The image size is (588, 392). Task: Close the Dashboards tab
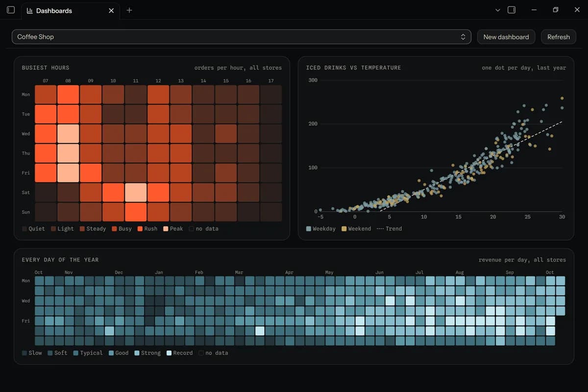111,10
